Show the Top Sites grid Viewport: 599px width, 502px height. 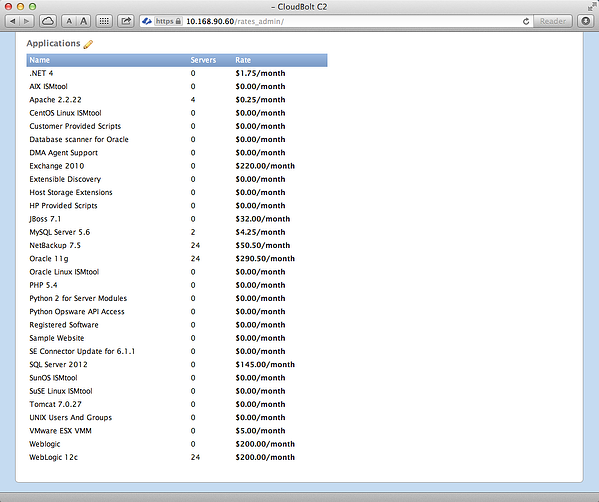pyautogui.click(x=104, y=21)
